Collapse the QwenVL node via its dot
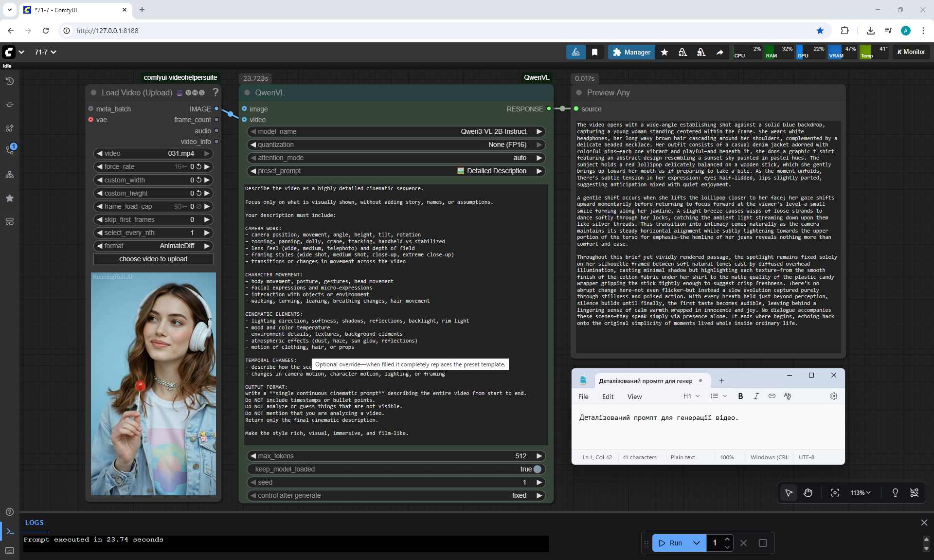 click(x=247, y=92)
